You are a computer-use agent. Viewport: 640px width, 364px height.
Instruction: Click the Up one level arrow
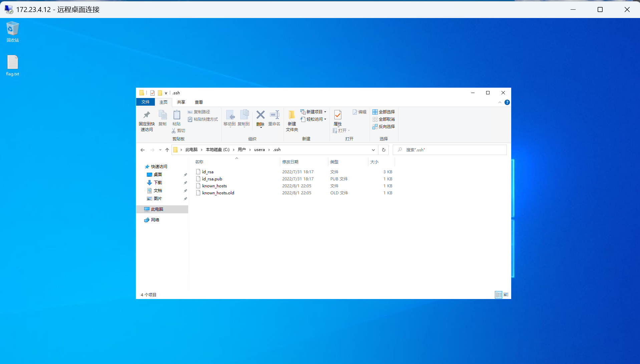click(x=167, y=150)
